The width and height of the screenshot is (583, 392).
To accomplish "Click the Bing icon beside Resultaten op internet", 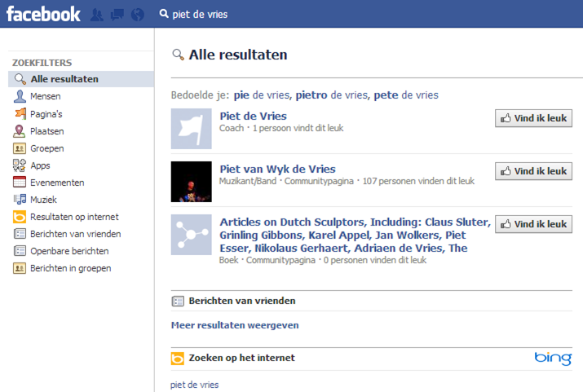I will (20, 217).
